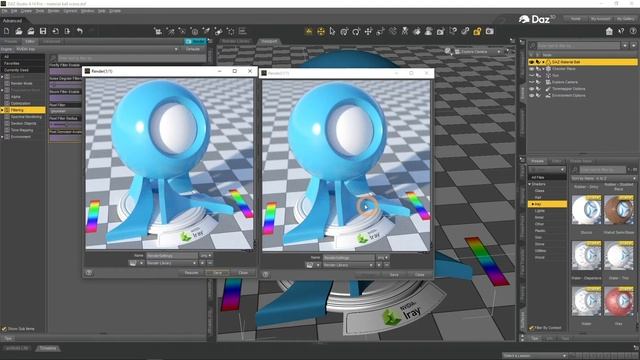Click the options icon of left Render window
Screen dimensions: 640x360
(89, 273)
